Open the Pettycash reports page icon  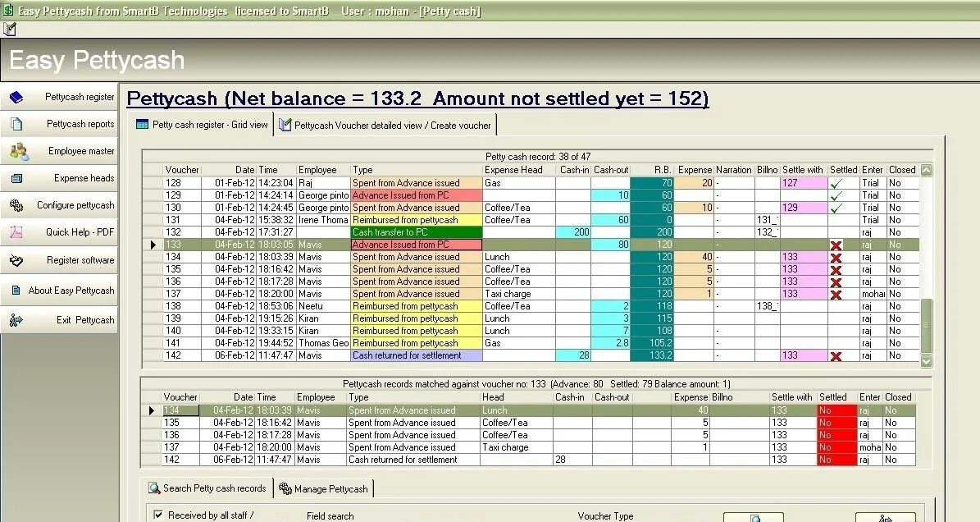[x=16, y=124]
